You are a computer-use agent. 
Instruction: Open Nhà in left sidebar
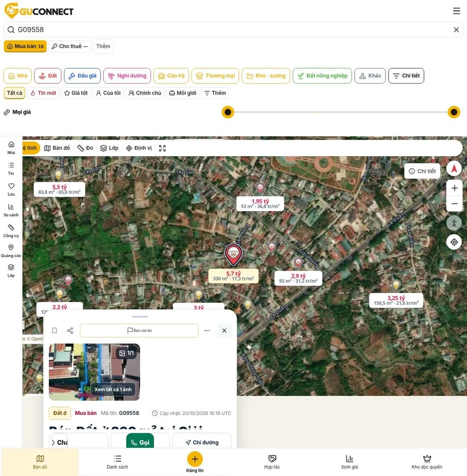(x=11, y=148)
